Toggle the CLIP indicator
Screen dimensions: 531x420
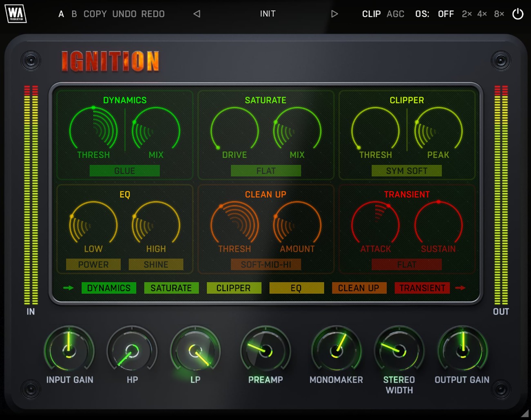371,13
